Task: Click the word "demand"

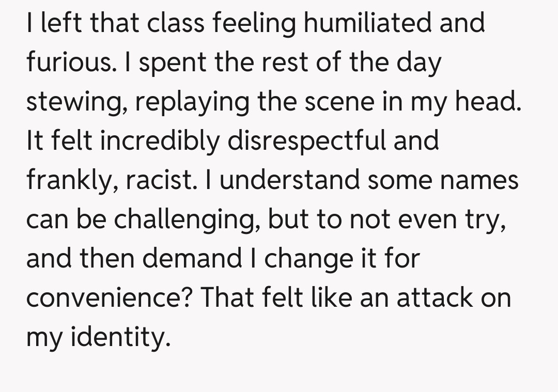Action: point(191,258)
